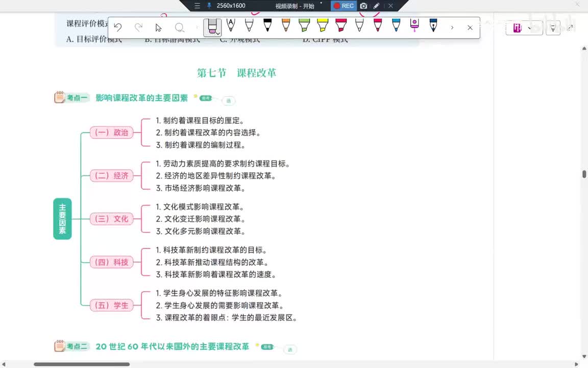
Task: Close the ink drawing toolbar
Action: click(470, 28)
